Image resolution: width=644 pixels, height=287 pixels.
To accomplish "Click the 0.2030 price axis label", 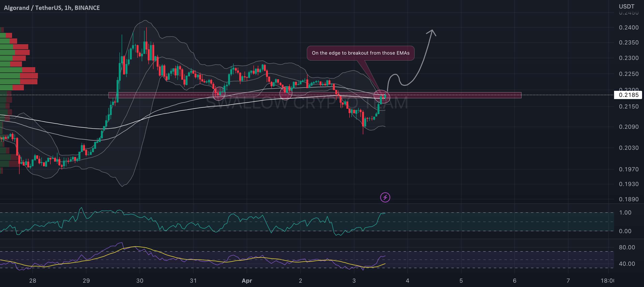I will click(629, 148).
